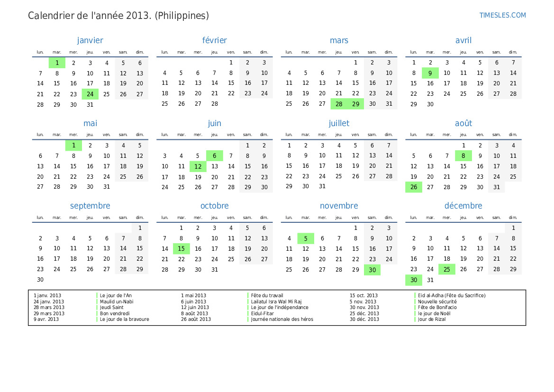Click highlighted 30 in novembre
This screenshot has height=392, width=554.
(x=372, y=270)
